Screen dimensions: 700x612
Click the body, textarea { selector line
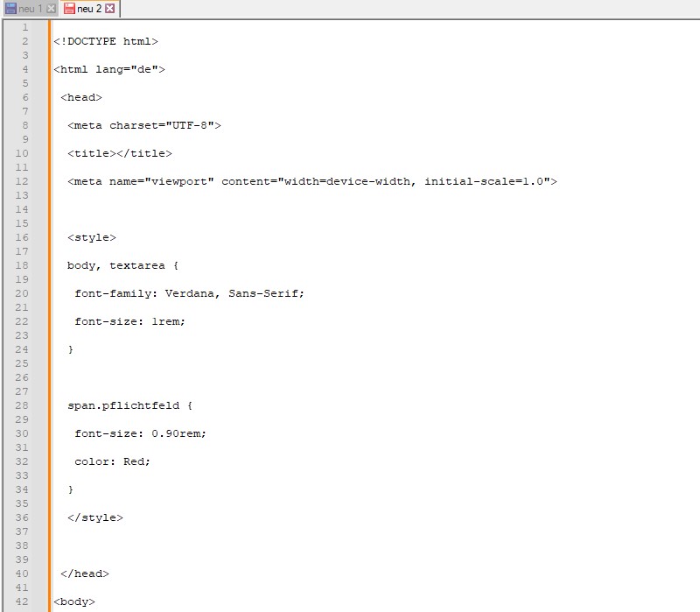point(122,265)
